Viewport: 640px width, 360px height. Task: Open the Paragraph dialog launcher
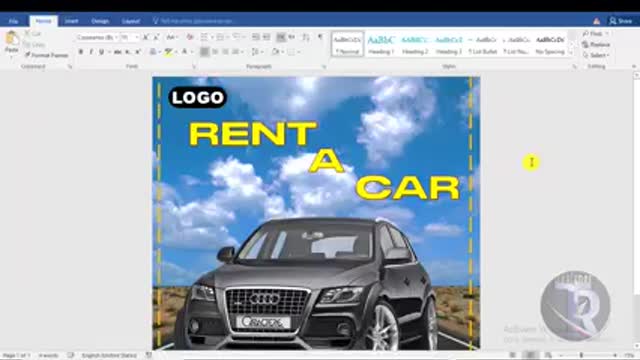[x=324, y=67]
